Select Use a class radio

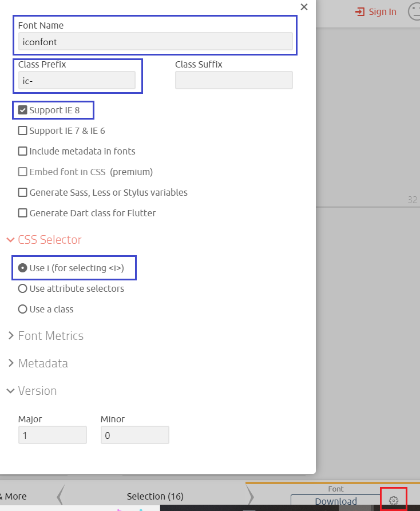click(x=22, y=309)
